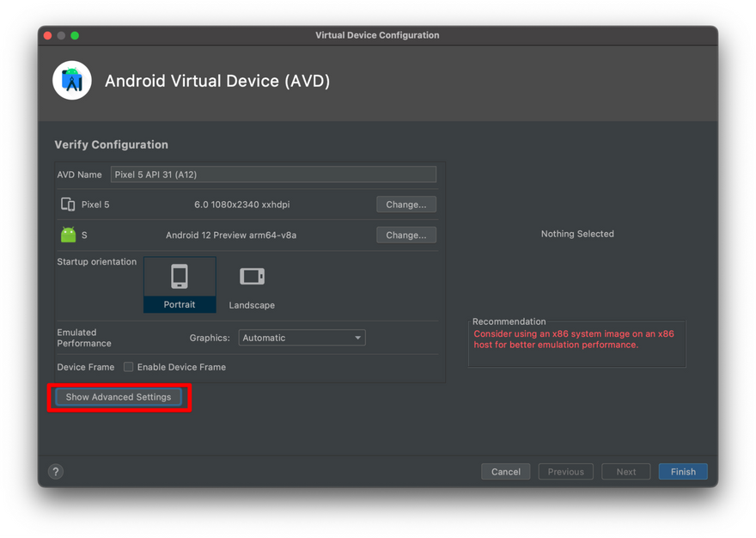756x538 pixels.
Task: Cancel the virtual device configuration
Action: coord(505,471)
